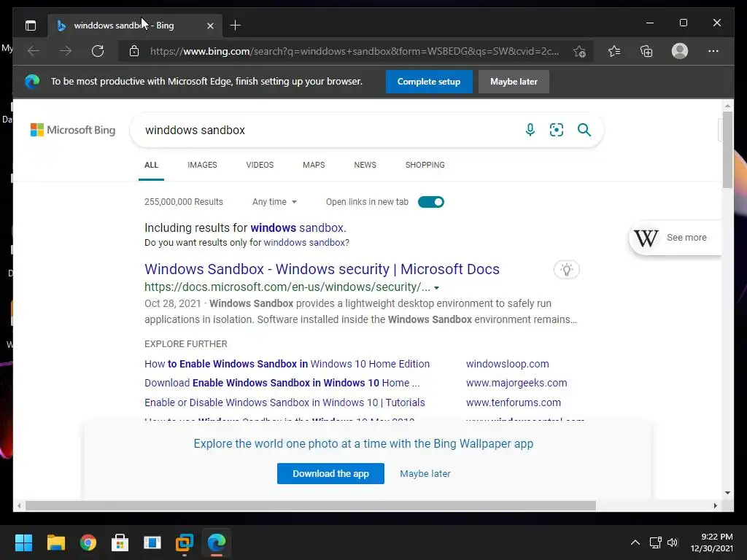Image resolution: width=747 pixels, height=560 pixels.
Task: Click the vertical scrollbar thumb
Action: [727, 149]
